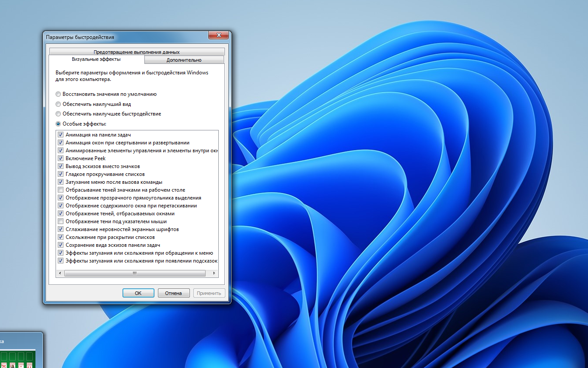Select Обеспечить наилучшее быстродействие option
This screenshot has height=368, width=588.
coord(58,114)
